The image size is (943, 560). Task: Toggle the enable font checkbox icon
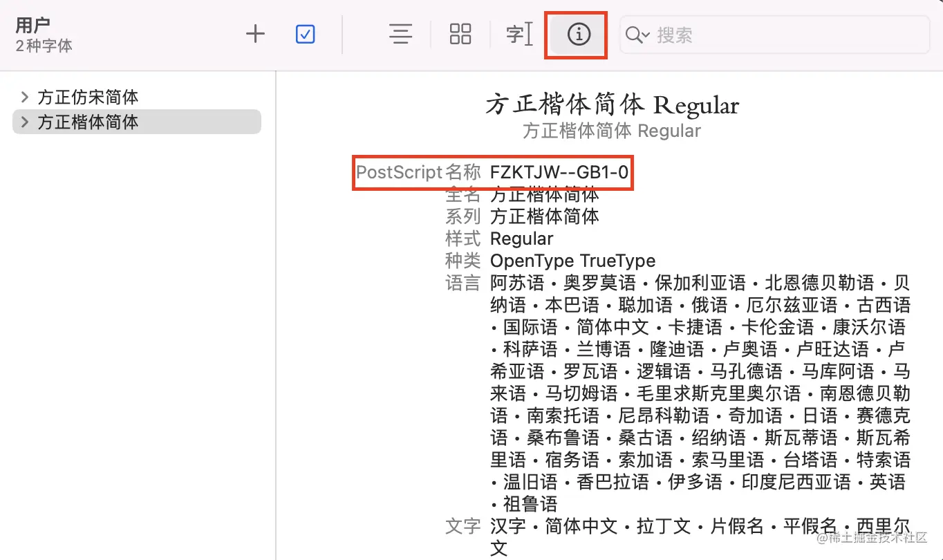click(x=305, y=34)
